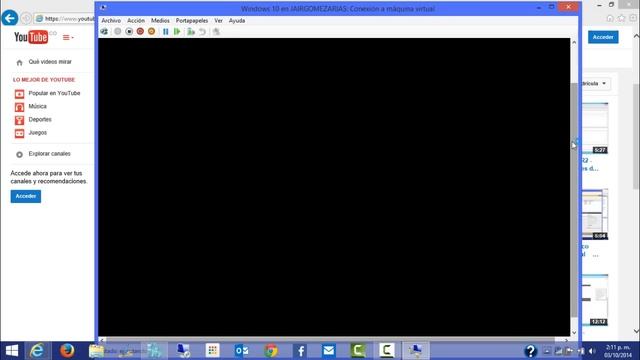Viewport: 640px width, 360px height.
Task: Revert the VM with undo arrow icon
Action: pyautogui.click(x=202, y=31)
